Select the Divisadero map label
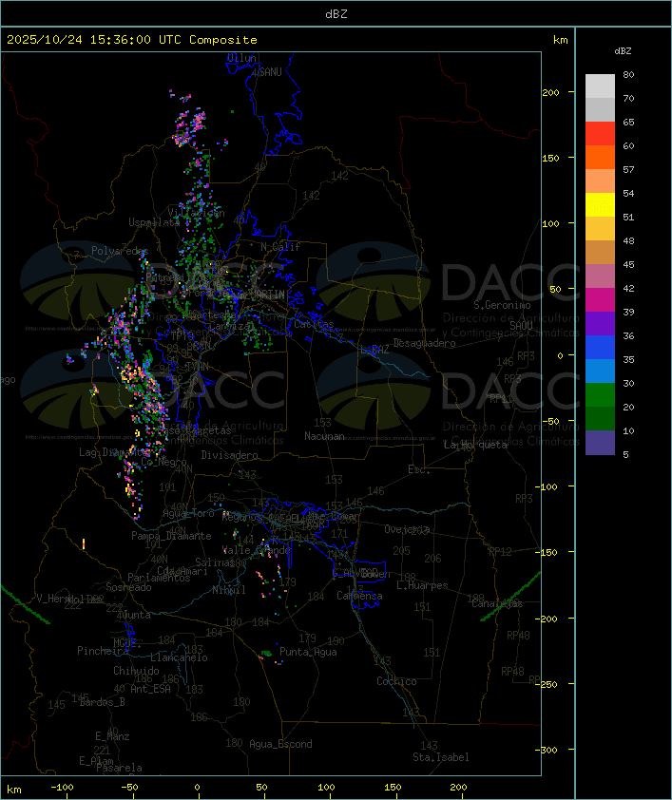 coord(230,454)
